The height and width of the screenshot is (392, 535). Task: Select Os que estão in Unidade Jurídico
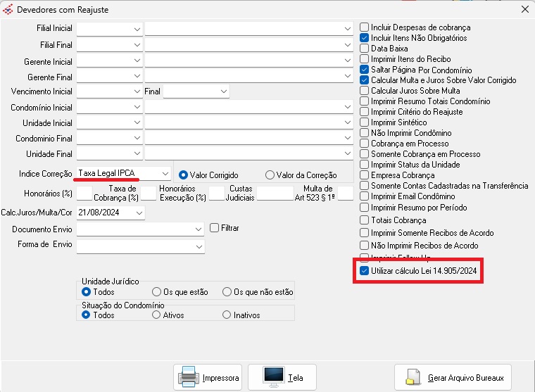coord(156,291)
